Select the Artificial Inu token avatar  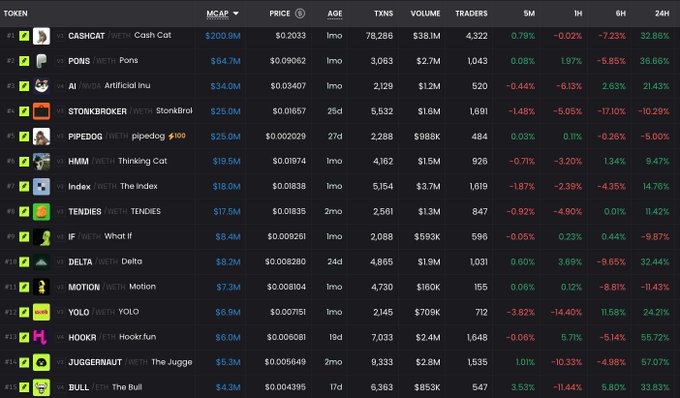41,86
